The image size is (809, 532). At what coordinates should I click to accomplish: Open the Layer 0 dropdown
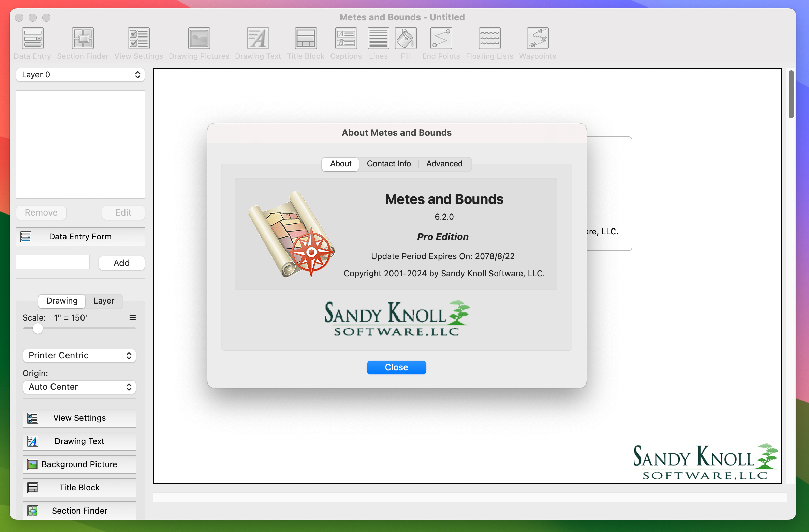pos(80,75)
